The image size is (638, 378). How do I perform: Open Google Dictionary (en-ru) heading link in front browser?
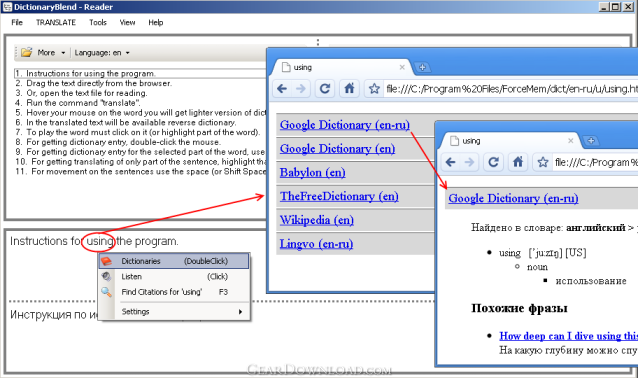[x=513, y=199]
